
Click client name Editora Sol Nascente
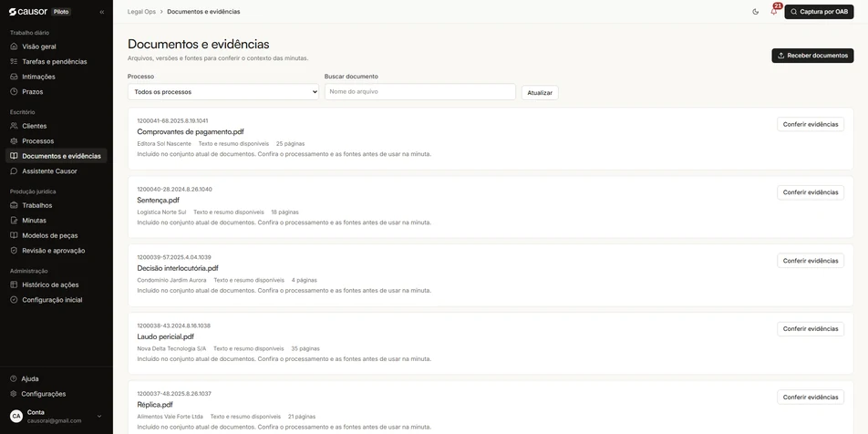(x=164, y=144)
